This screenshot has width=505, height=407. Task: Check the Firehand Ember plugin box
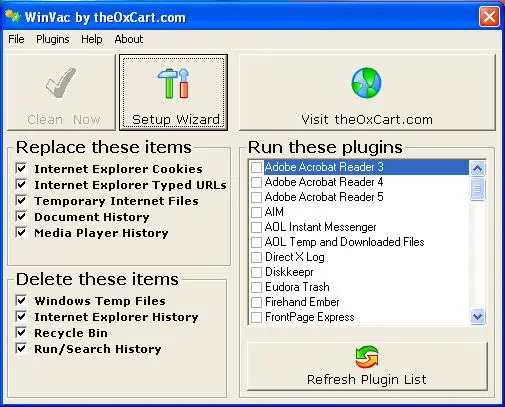[x=256, y=302]
